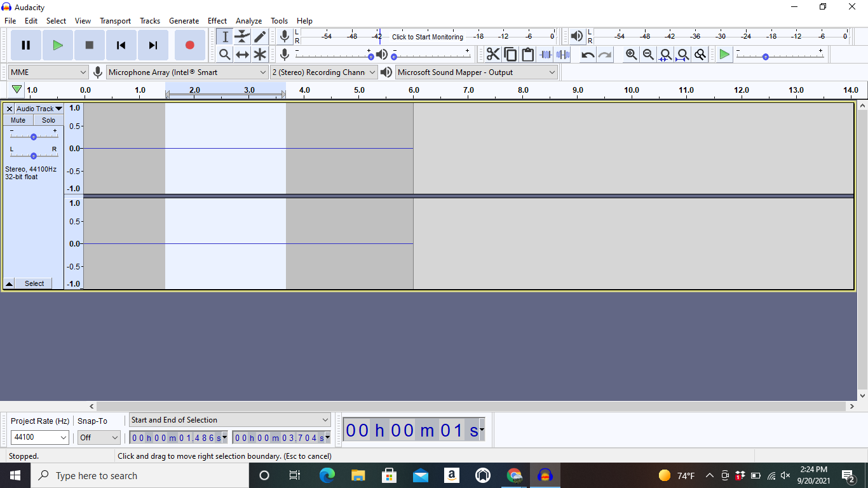Select the Time Shift tool

(x=242, y=54)
